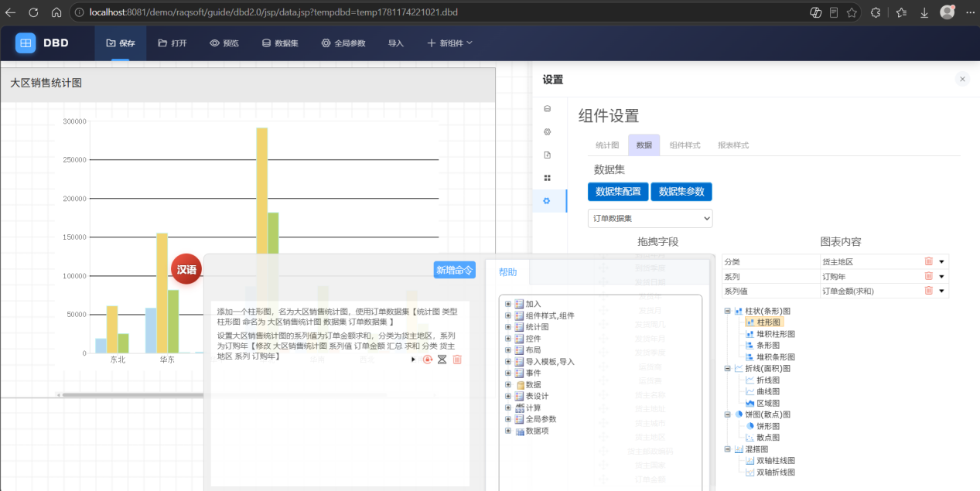Viewport: 980px width, 491px height.
Task: Select 堆积条形图 chart type
Action: point(770,357)
